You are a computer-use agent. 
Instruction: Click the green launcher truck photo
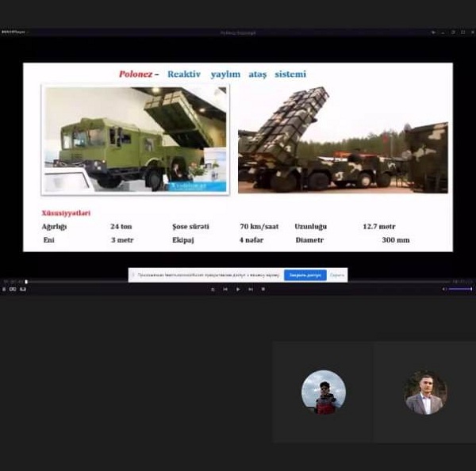coord(136,140)
